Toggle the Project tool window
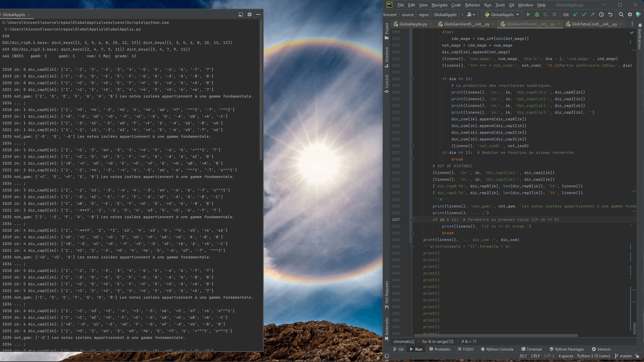Screen dimensions: 644x362 click(387, 31)
